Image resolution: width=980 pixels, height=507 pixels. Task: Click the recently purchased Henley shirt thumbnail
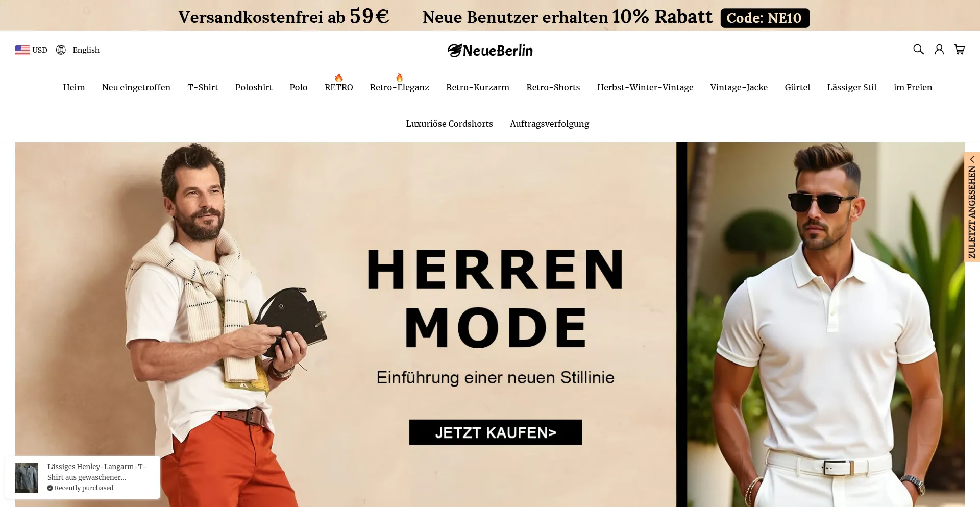point(27,478)
